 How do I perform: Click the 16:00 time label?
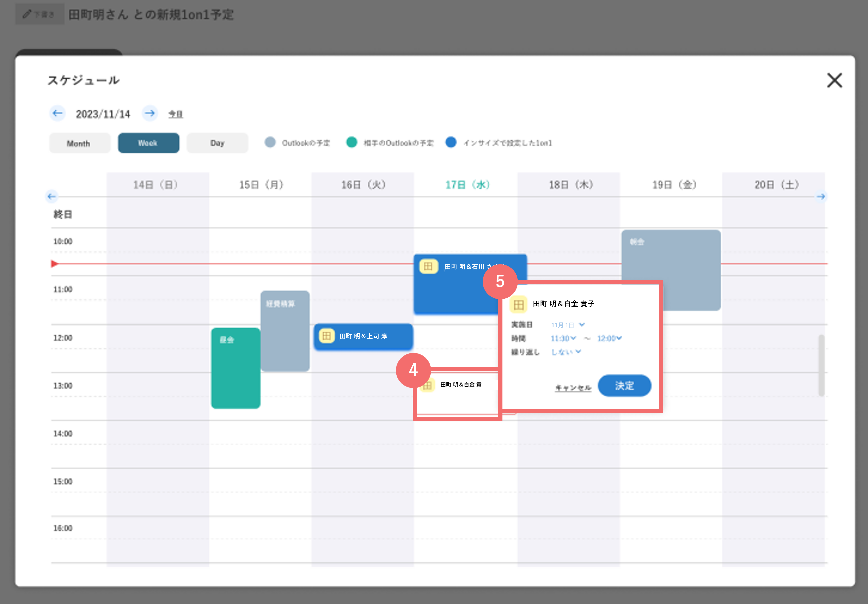[x=63, y=528]
